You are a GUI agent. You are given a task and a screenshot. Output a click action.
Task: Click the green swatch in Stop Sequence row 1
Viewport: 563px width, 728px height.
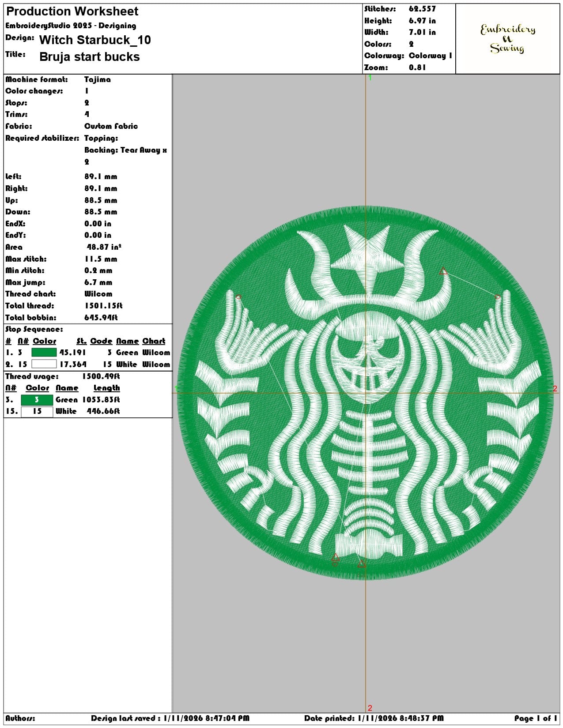tap(44, 353)
